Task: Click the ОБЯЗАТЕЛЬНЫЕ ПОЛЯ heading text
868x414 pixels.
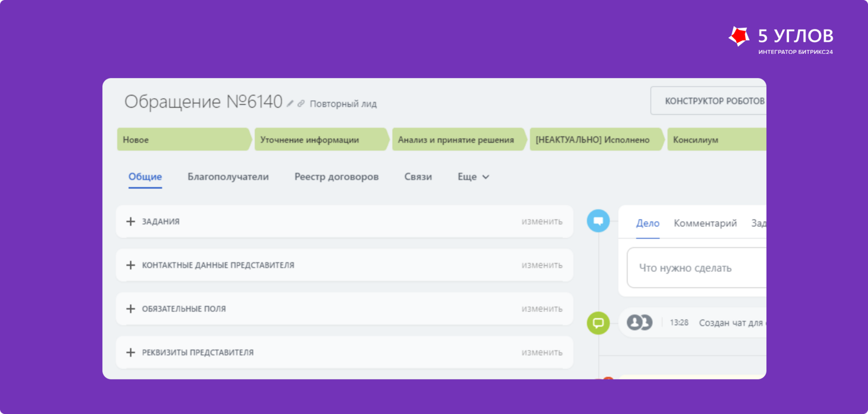Action: click(x=184, y=309)
